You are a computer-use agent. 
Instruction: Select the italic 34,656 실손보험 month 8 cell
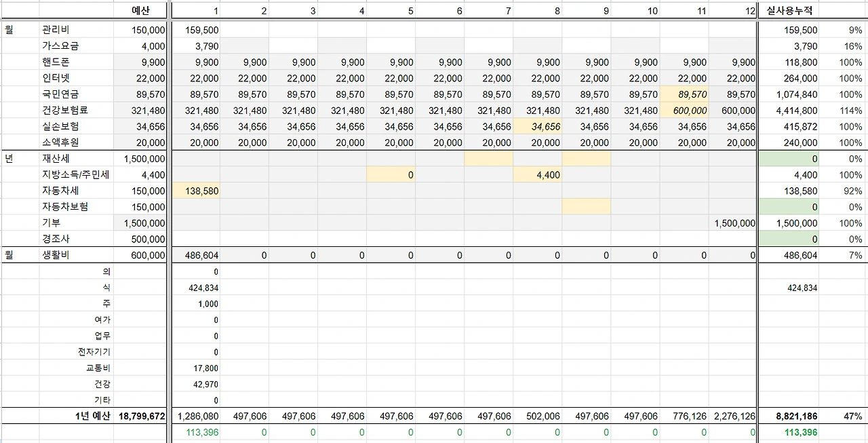(538, 126)
